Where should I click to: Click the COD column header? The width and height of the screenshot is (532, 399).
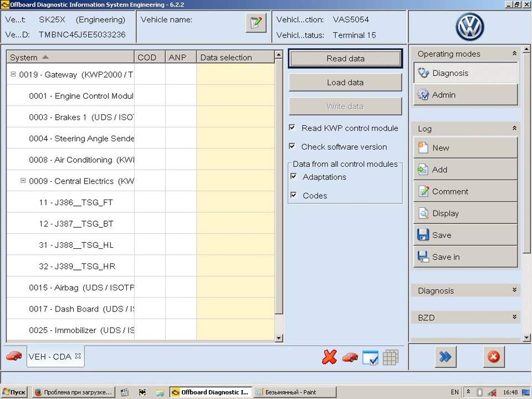click(x=150, y=57)
